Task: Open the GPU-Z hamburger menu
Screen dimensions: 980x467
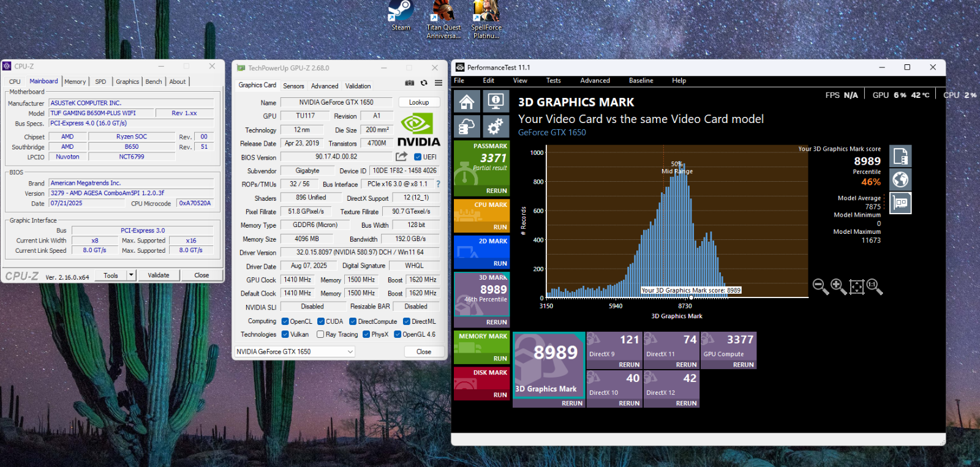Action: click(x=439, y=83)
